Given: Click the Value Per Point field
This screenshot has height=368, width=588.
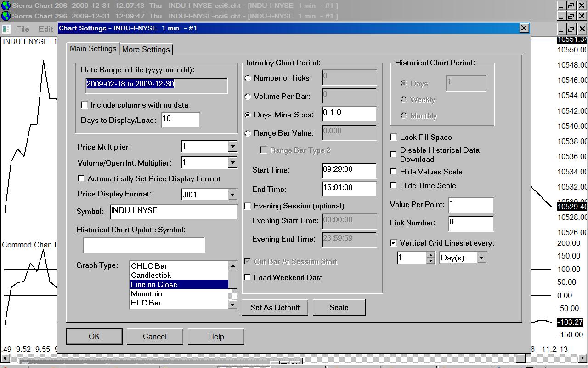Looking at the screenshot, I should coord(471,205).
